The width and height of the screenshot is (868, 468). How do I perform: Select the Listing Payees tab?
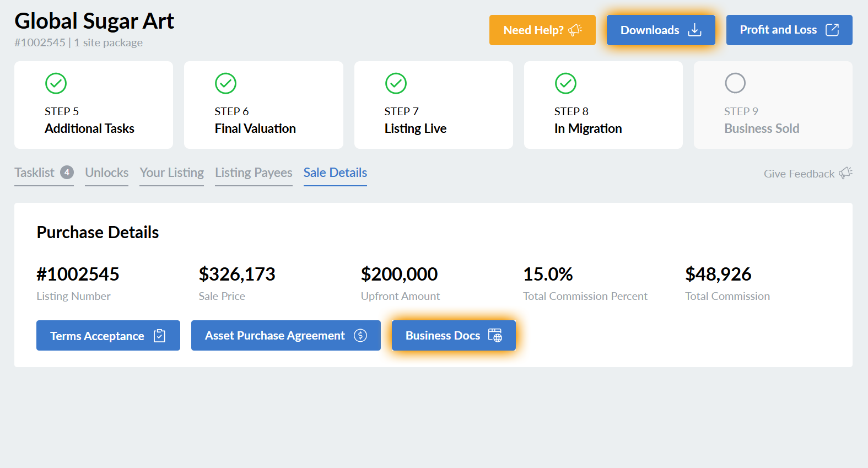tap(254, 173)
